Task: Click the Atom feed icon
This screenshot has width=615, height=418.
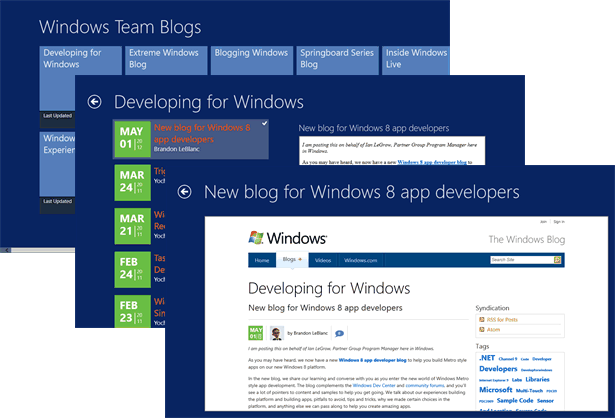Action: point(482,329)
